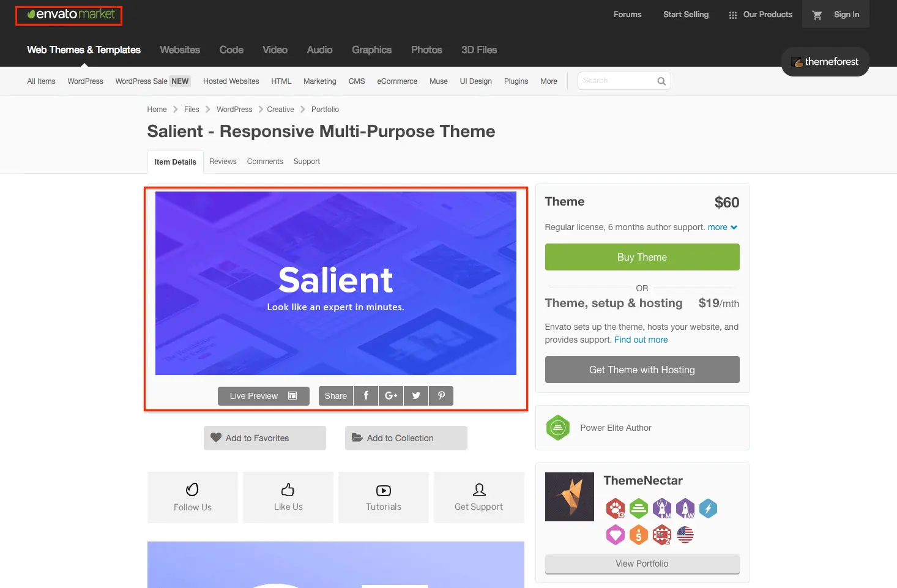Share via the Google Plus icon
897x588 pixels.
click(391, 396)
